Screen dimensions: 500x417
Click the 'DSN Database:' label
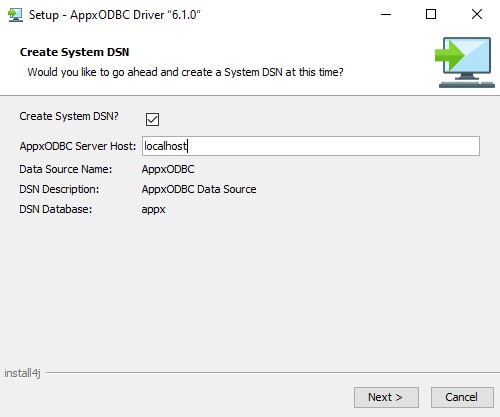click(56, 209)
